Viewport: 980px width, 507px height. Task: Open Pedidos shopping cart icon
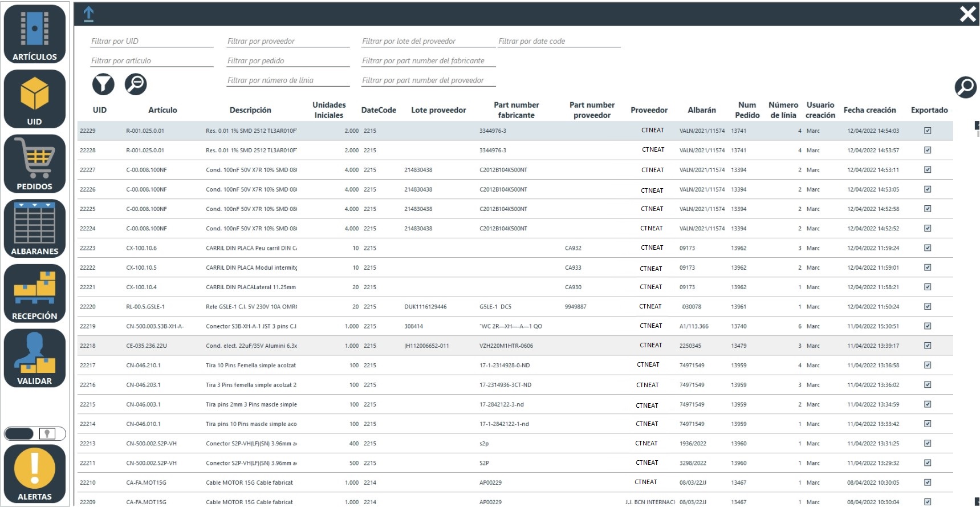(35, 164)
